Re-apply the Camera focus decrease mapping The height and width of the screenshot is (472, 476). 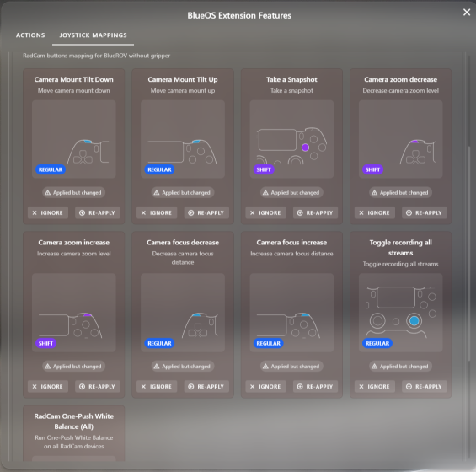coord(206,386)
